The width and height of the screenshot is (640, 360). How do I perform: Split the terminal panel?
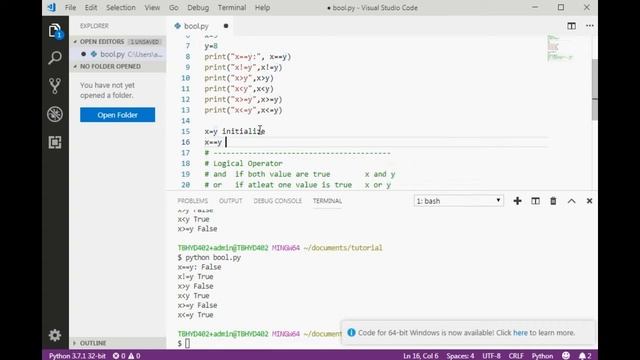point(535,201)
